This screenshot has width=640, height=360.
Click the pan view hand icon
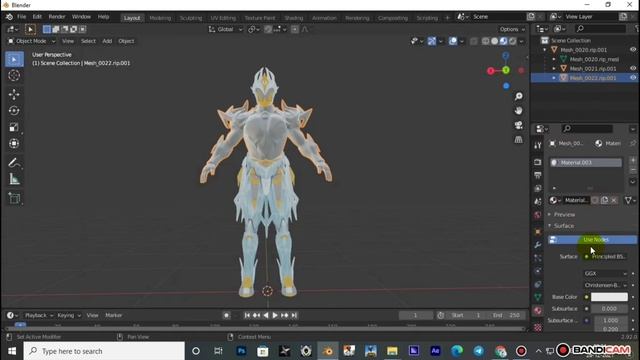pyautogui.click(x=518, y=111)
